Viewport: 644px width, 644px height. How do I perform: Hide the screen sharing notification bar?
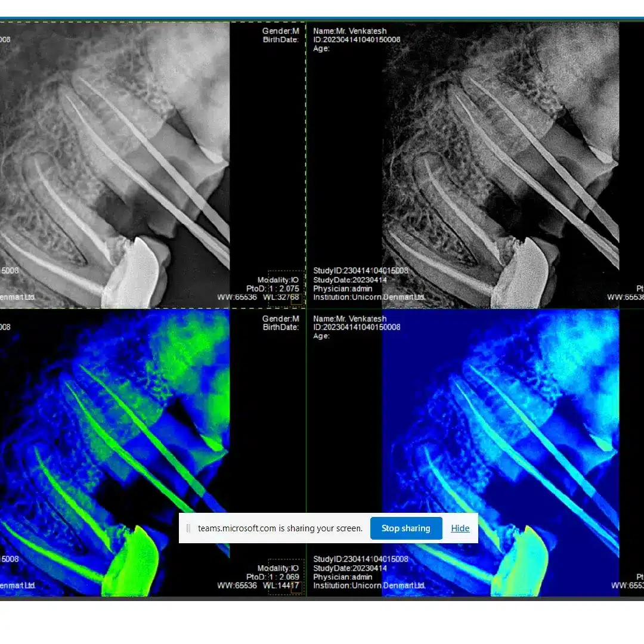click(460, 528)
